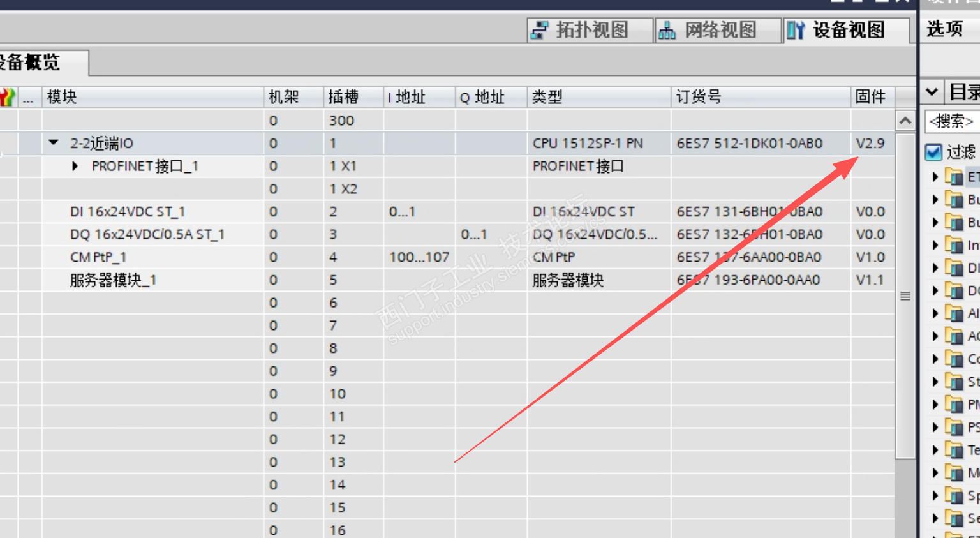The height and width of the screenshot is (538, 980).
Task: Click the catalog 搜索 input field
Action: point(952,121)
